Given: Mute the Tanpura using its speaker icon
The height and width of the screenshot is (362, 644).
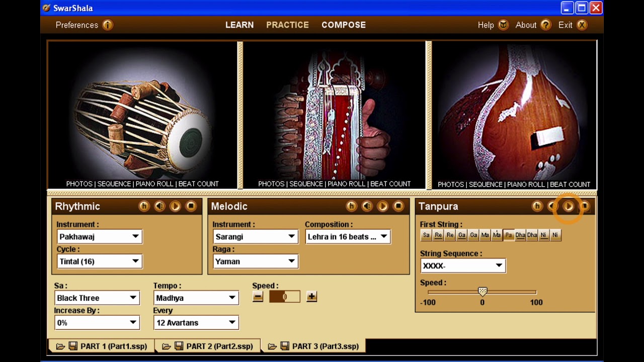Looking at the screenshot, I should point(552,206).
